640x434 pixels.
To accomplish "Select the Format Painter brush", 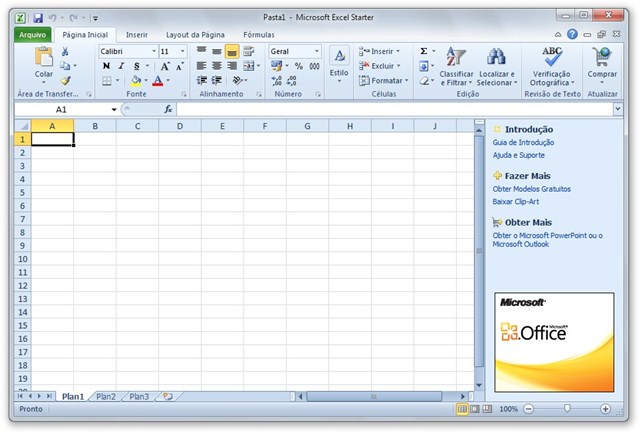I will [x=65, y=80].
